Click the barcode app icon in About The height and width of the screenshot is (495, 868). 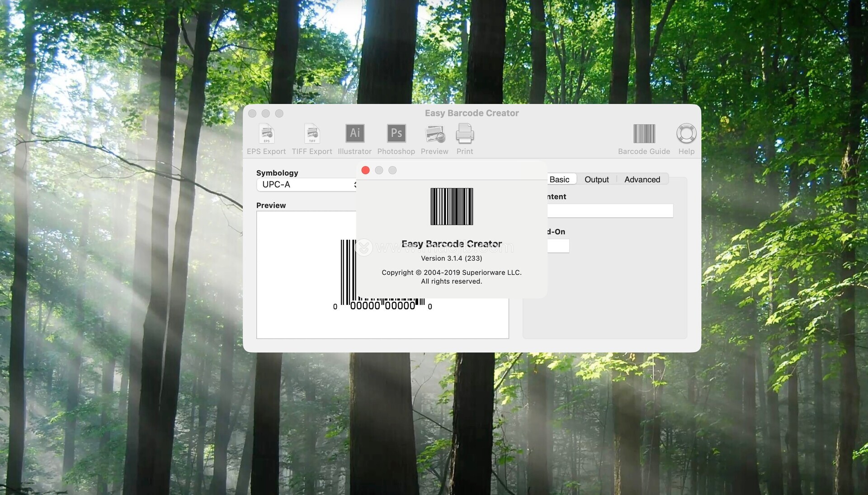[x=452, y=207]
